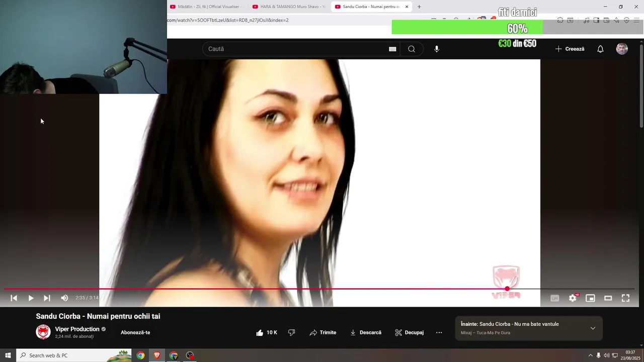This screenshot has width=644, height=362.
Task: Open the YouTube notifications bell
Action: coord(600,49)
